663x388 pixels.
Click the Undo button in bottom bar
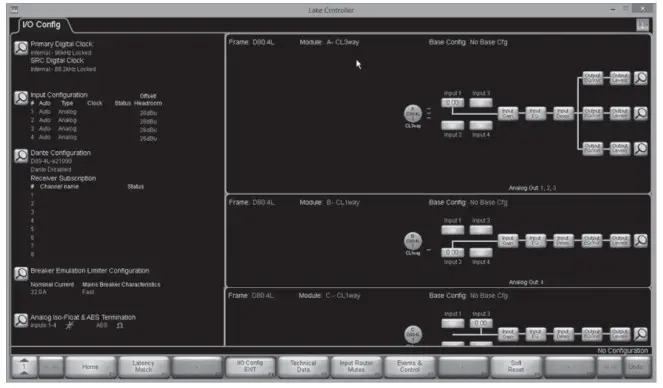(x=636, y=366)
